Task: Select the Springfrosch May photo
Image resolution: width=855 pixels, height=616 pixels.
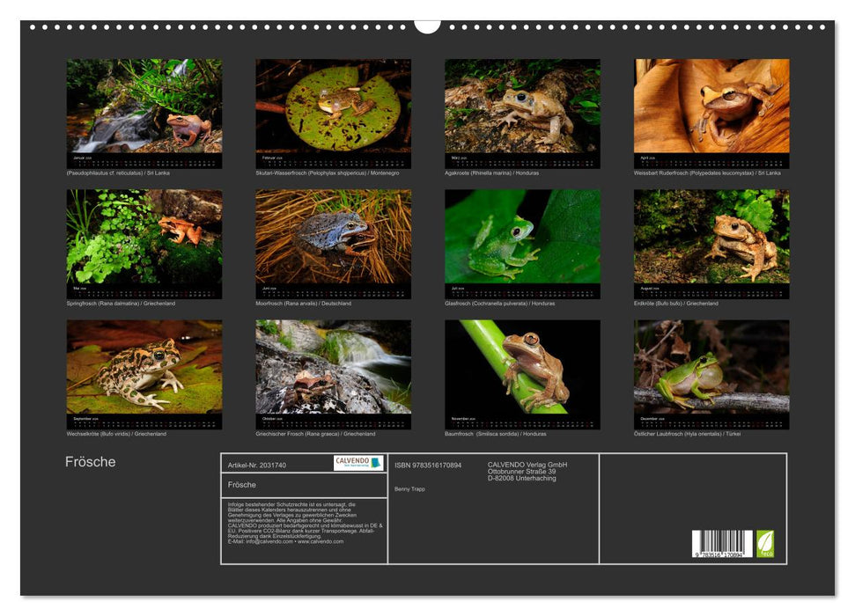Action: (x=144, y=238)
